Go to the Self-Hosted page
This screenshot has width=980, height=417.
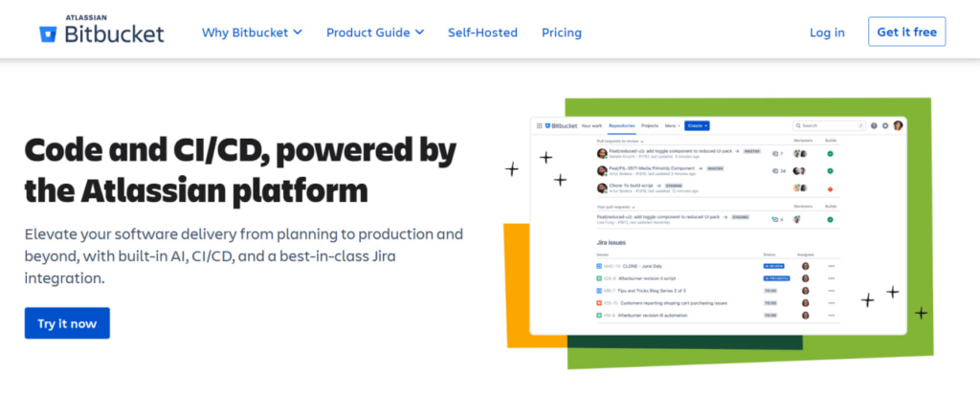pos(482,33)
